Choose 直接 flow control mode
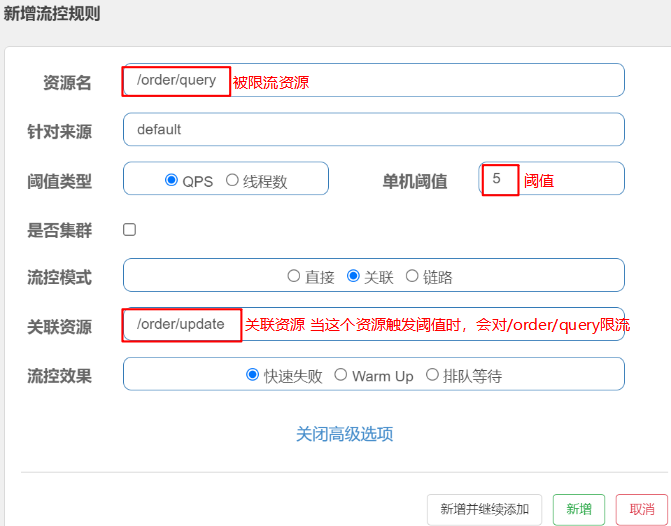 pyautogui.click(x=294, y=276)
